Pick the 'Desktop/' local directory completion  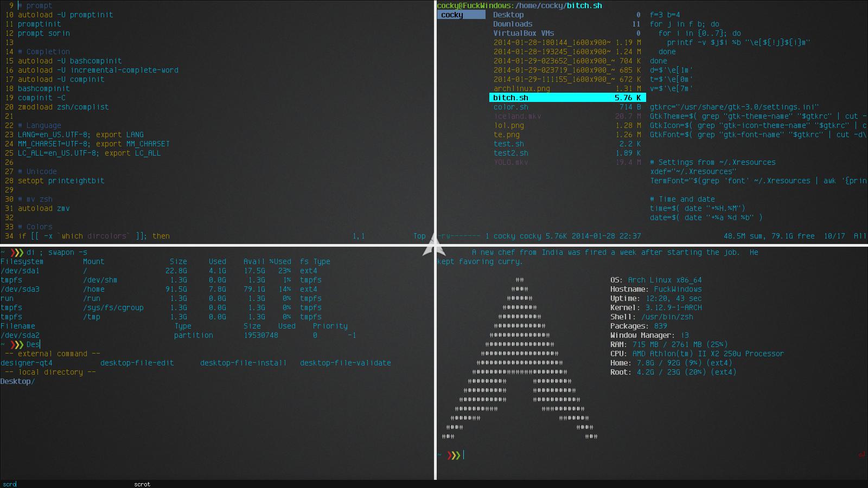pos(18,381)
